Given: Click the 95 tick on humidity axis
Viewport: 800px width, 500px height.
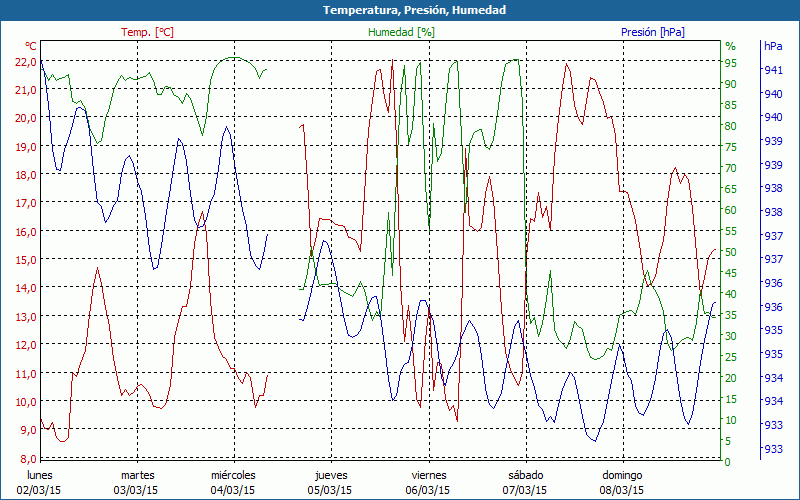Looking at the screenshot, I should 731,63.
